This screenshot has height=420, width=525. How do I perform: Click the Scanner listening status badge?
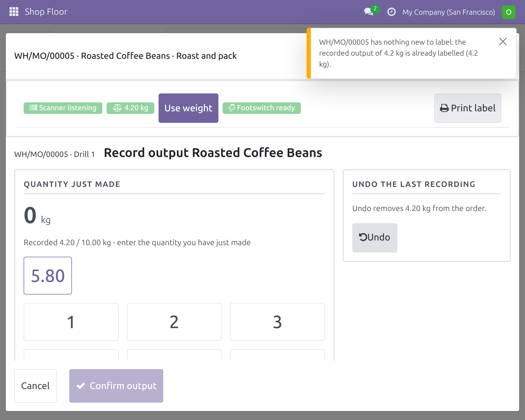[x=63, y=108]
